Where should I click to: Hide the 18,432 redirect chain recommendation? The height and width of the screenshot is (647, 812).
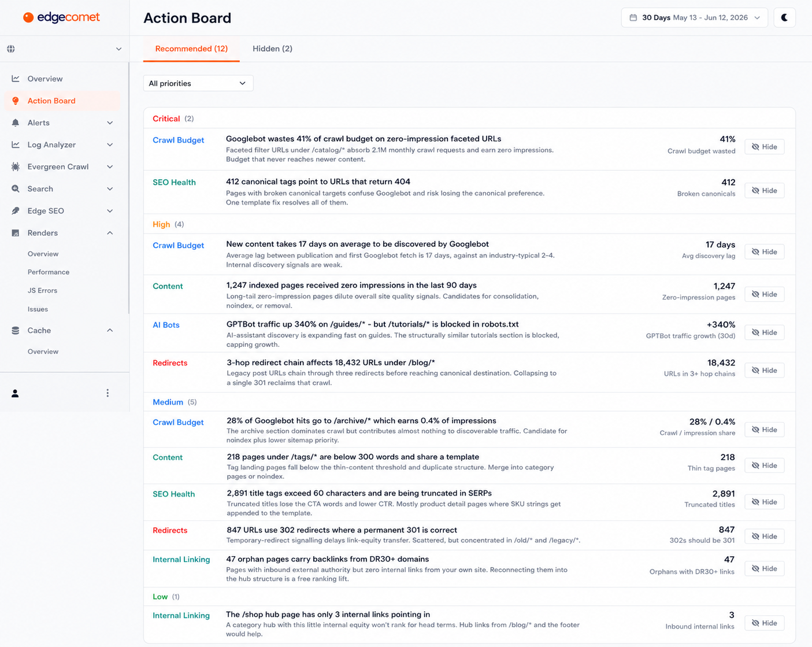click(764, 370)
